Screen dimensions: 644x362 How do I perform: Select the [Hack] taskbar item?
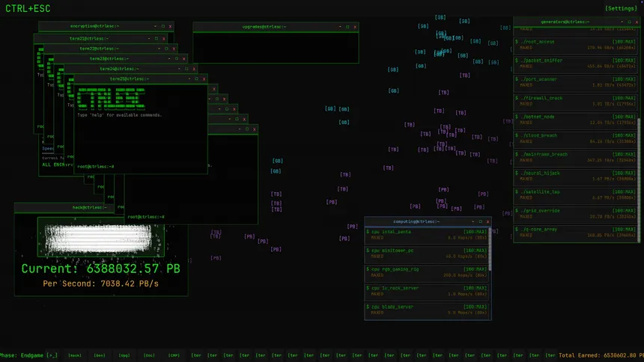pyautogui.click(x=75, y=355)
